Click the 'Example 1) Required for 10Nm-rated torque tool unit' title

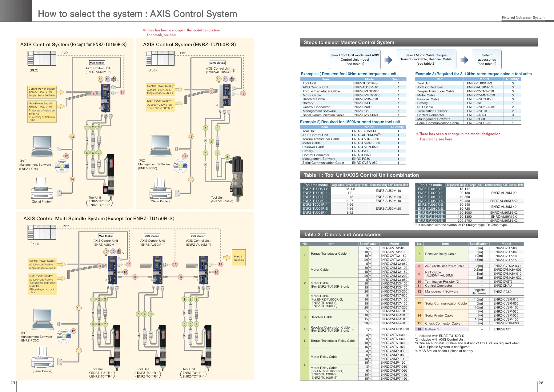pyautogui.click(x=348, y=74)
